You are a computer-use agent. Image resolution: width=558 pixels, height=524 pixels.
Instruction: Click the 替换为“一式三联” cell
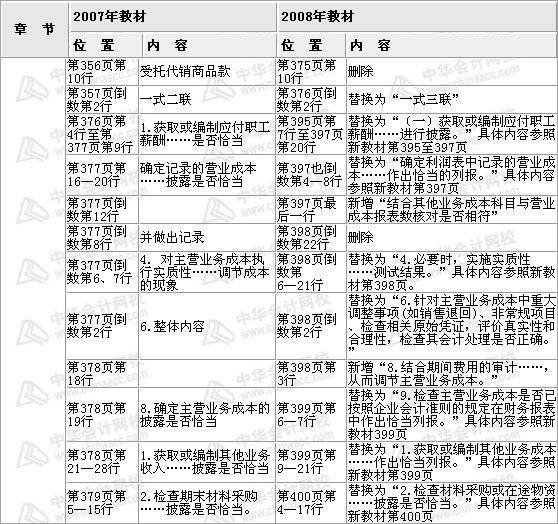(x=452, y=100)
